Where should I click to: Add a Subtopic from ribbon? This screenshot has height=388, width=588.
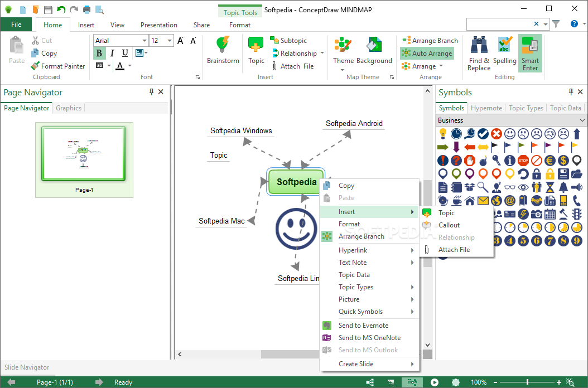click(x=288, y=41)
